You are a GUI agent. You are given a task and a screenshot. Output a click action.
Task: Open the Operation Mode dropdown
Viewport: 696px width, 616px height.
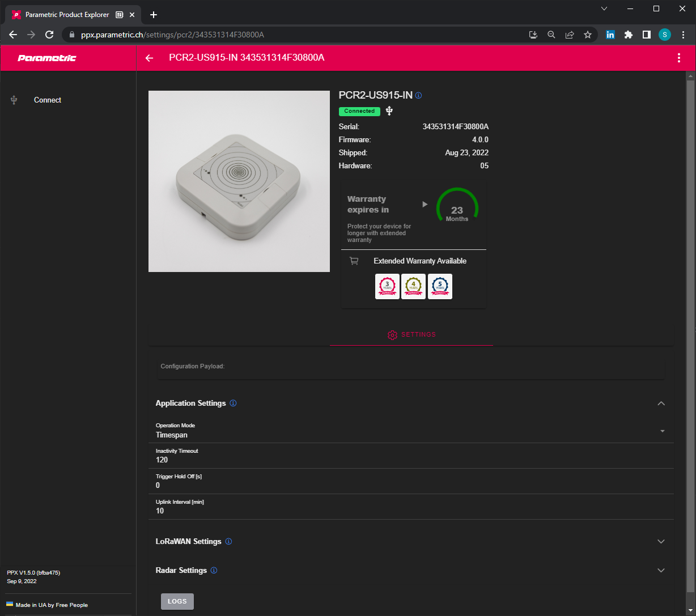[662, 431]
